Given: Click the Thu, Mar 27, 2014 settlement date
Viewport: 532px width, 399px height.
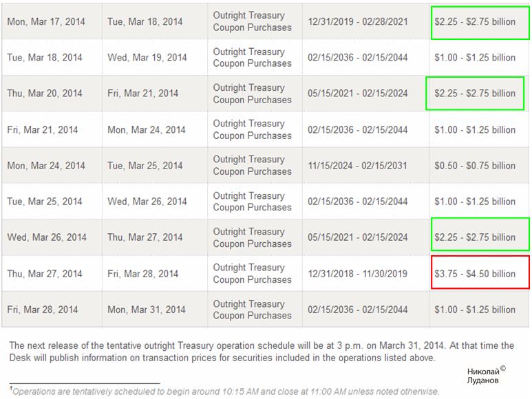Looking at the screenshot, I should coord(145,237).
